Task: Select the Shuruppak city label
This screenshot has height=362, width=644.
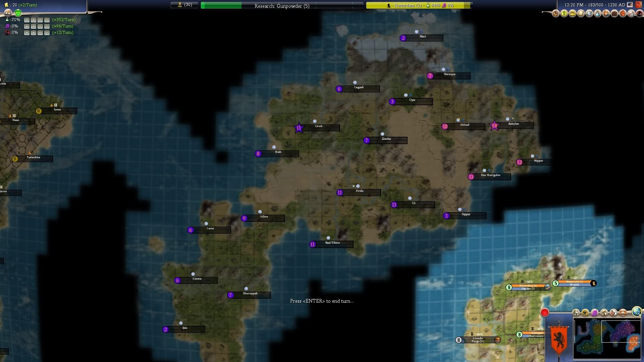Action: click(249, 295)
